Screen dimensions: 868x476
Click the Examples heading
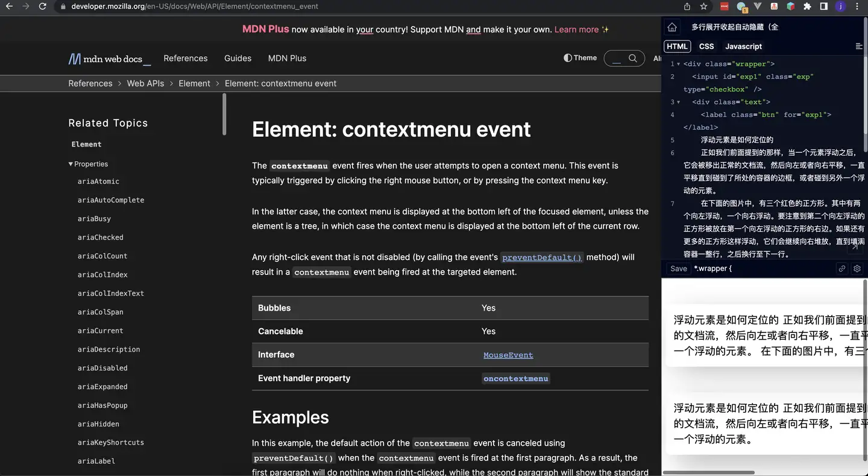291,417
